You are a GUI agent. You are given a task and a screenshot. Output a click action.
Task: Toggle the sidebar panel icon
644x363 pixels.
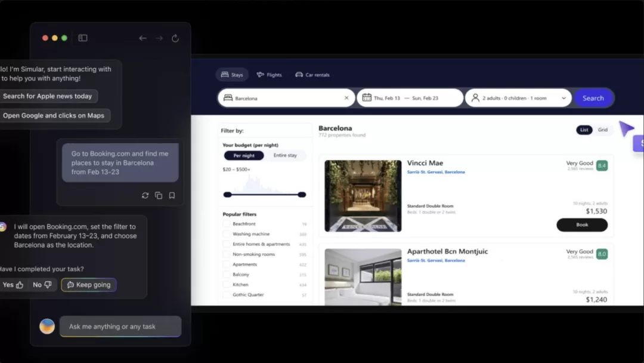tap(83, 38)
